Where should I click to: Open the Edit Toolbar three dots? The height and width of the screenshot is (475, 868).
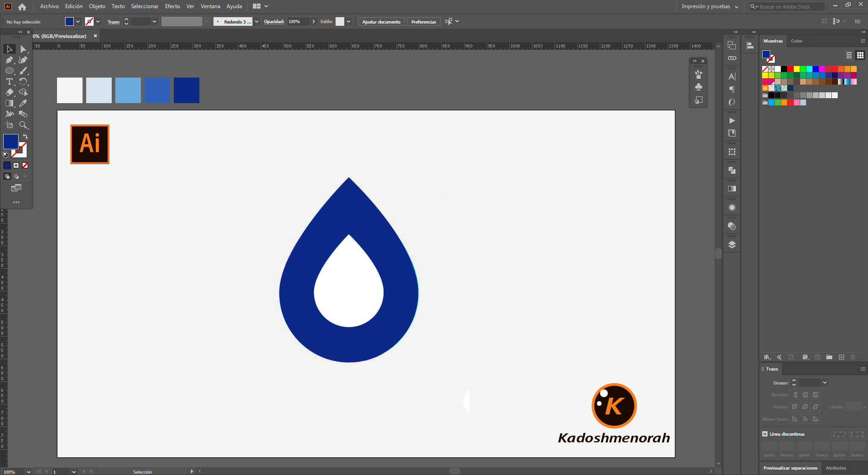click(x=16, y=202)
